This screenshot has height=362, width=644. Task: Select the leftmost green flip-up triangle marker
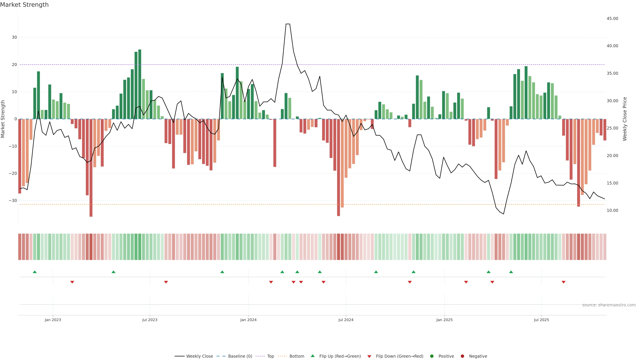[x=35, y=272]
